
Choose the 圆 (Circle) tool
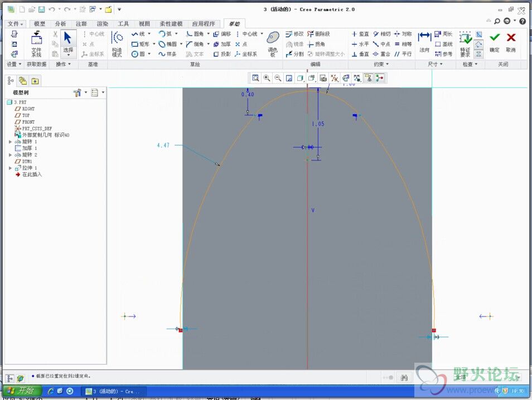(138, 54)
